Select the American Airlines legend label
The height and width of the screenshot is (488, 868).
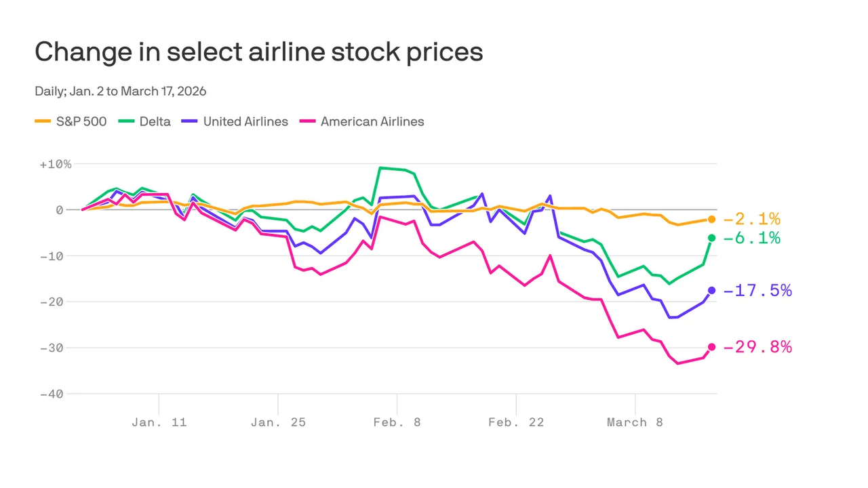coord(372,122)
